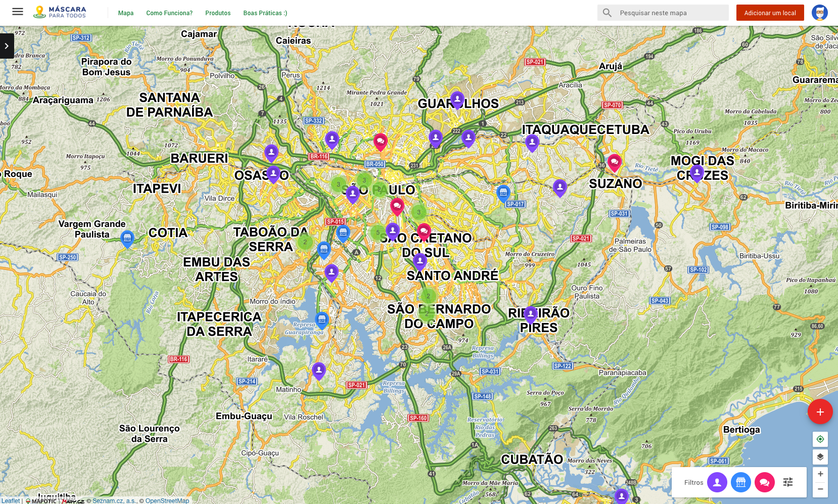Open the OpenStreetMap attribution link
838x504 pixels.
[x=167, y=501]
